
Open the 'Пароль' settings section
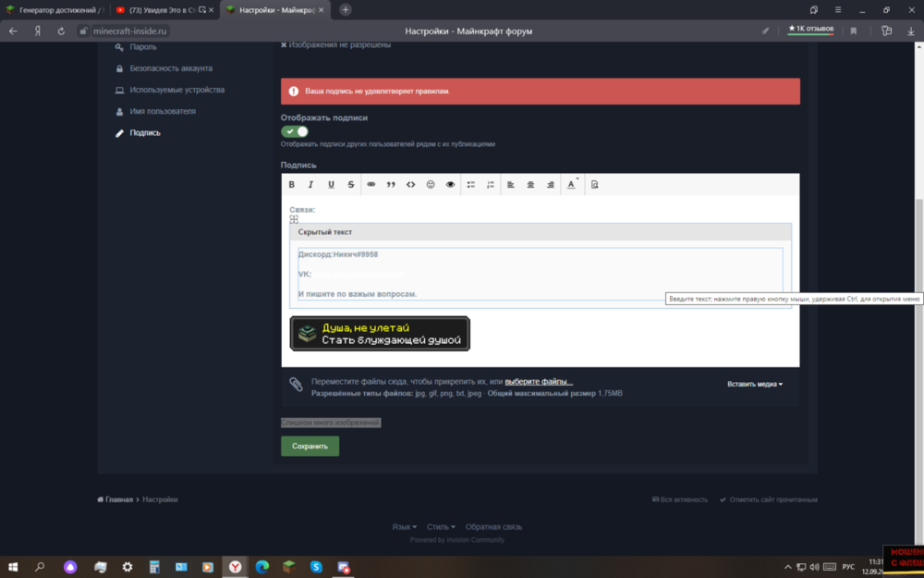143,47
